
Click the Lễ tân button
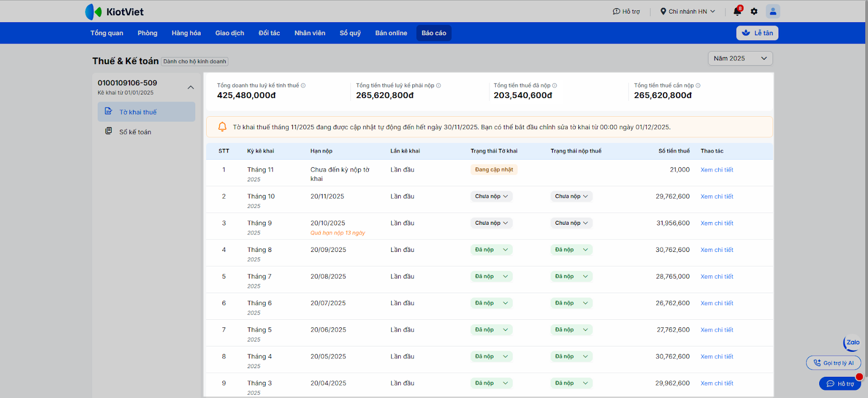tap(757, 33)
